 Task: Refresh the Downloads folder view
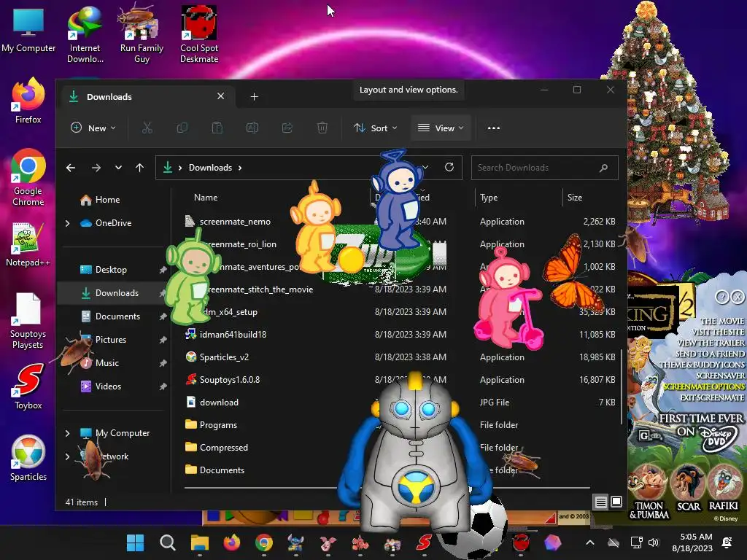[x=449, y=167]
